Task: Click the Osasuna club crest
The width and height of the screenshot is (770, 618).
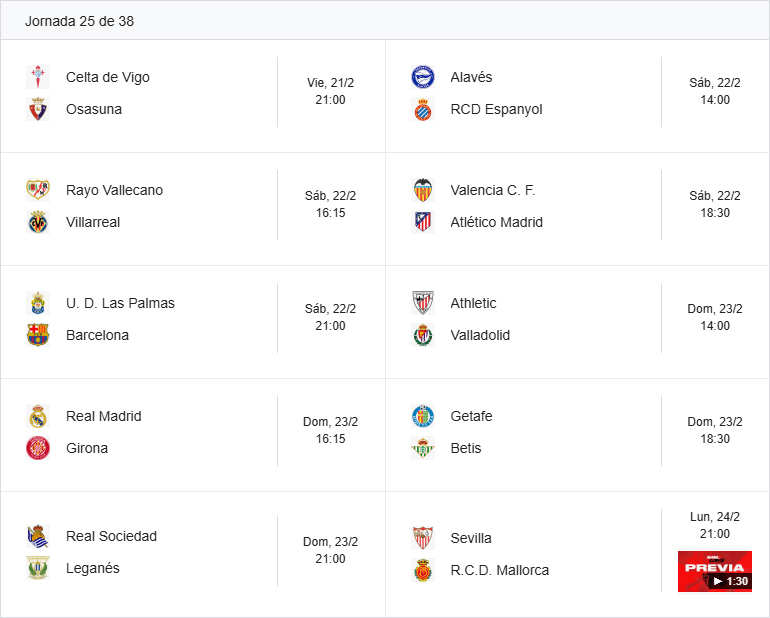Action: point(38,109)
